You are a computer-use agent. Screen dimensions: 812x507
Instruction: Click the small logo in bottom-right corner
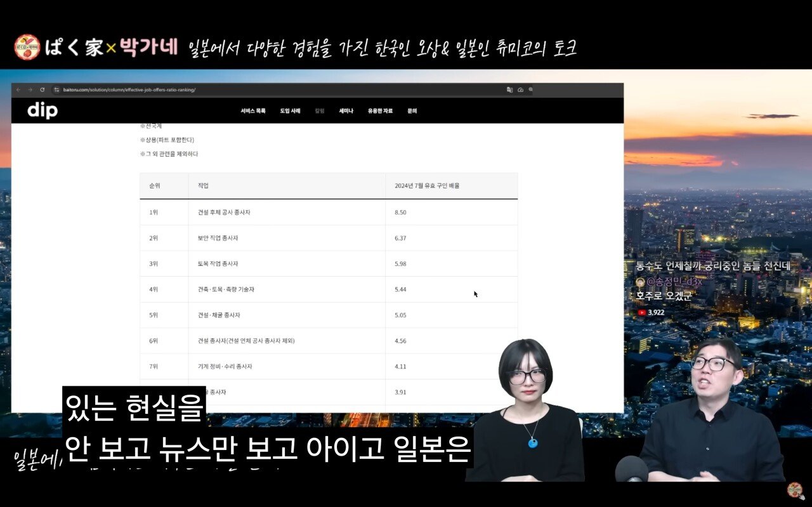click(x=795, y=491)
